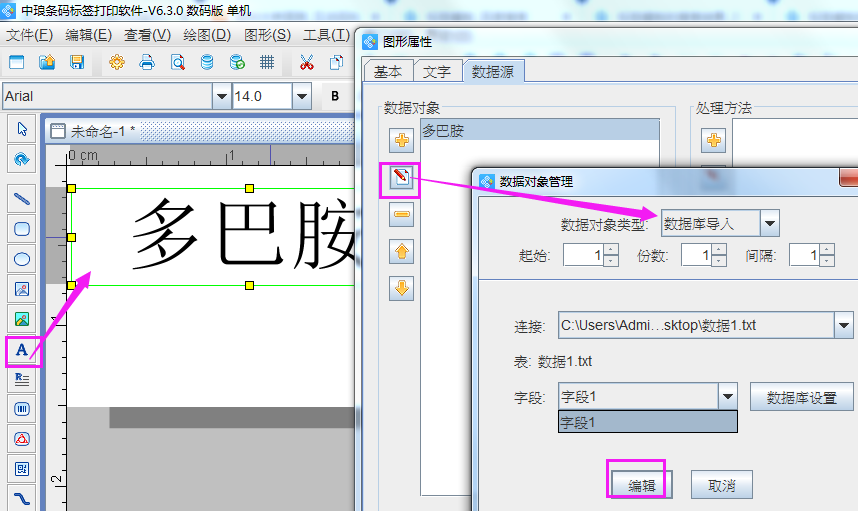Switch to the 文字 tab
Image resolution: width=858 pixels, height=511 pixels.
(x=437, y=72)
